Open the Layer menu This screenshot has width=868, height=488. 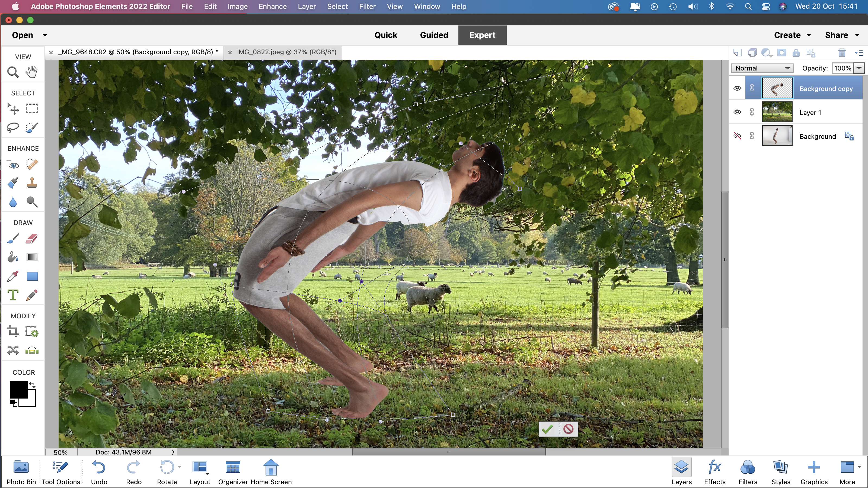pos(307,6)
